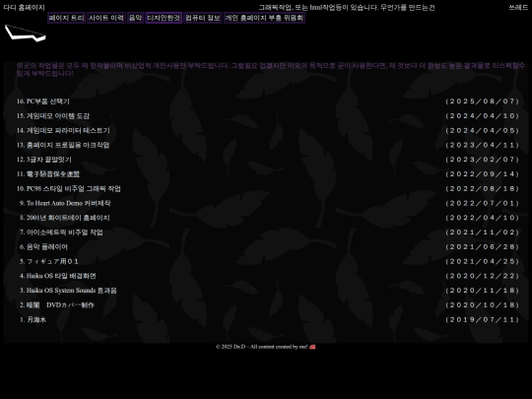Click the date (2022/09/14)
This screenshot has height=399, width=532.
click(x=482, y=174)
